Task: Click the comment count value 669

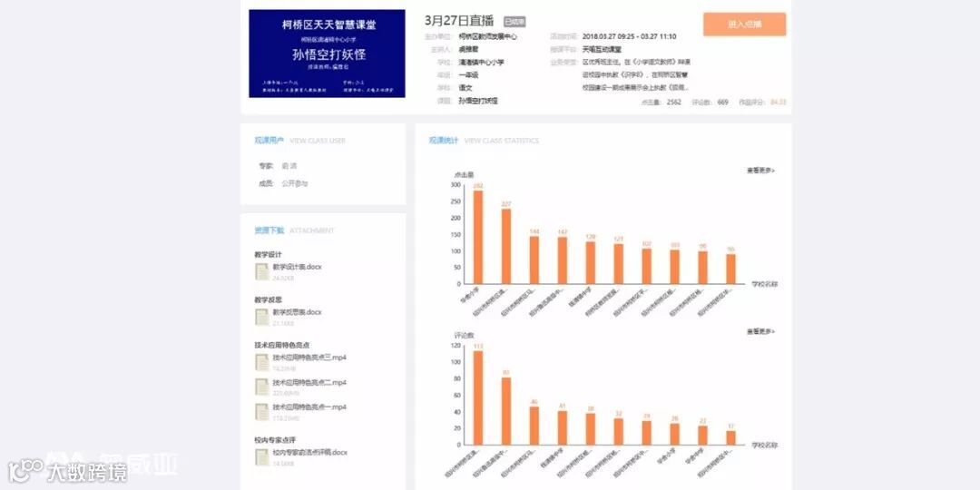Action: click(722, 102)
